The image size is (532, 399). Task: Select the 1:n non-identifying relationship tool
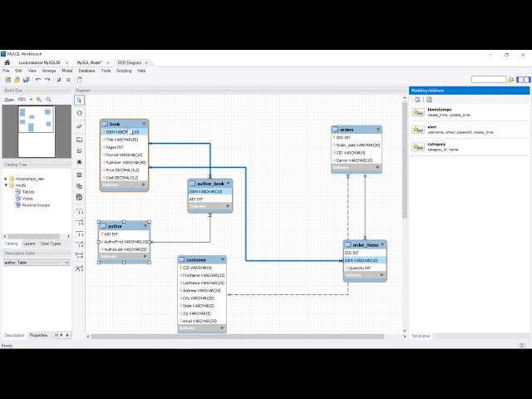coord(80,222)
